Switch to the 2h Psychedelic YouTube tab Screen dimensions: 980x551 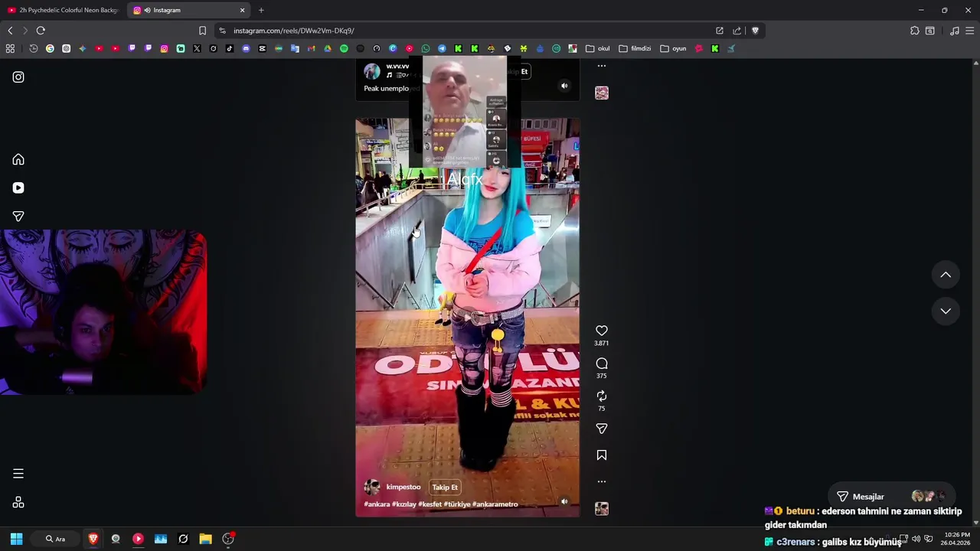click(63, 10)
